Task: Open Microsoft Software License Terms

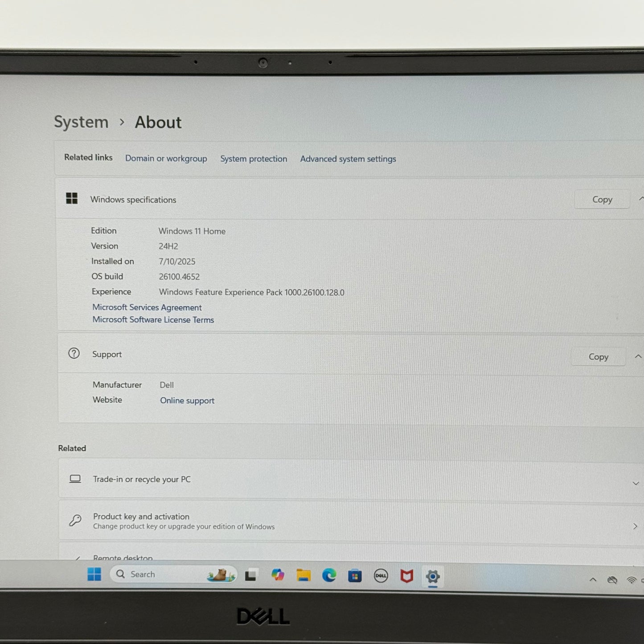Action: click(153, 320)
